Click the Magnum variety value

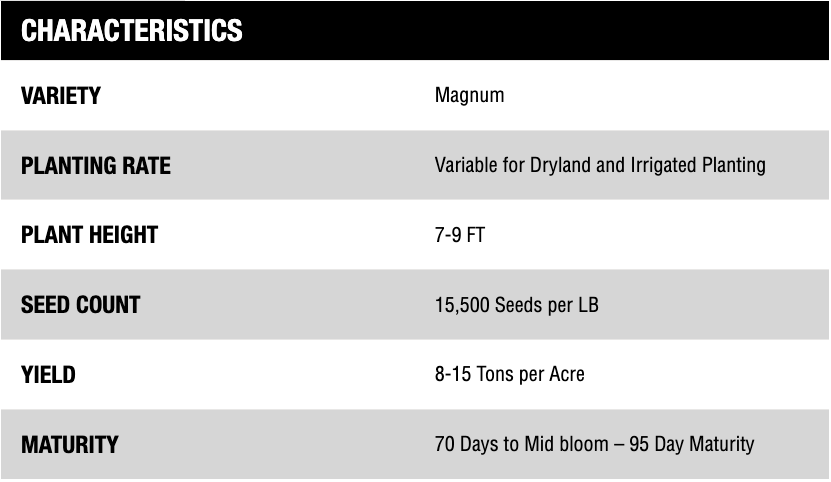tap(469, 96)
